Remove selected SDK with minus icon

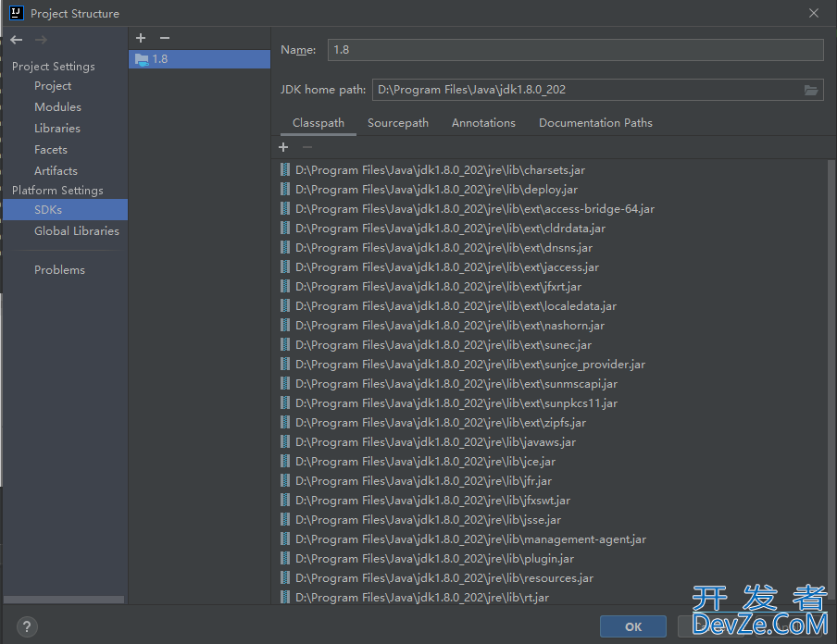[165, 38]
